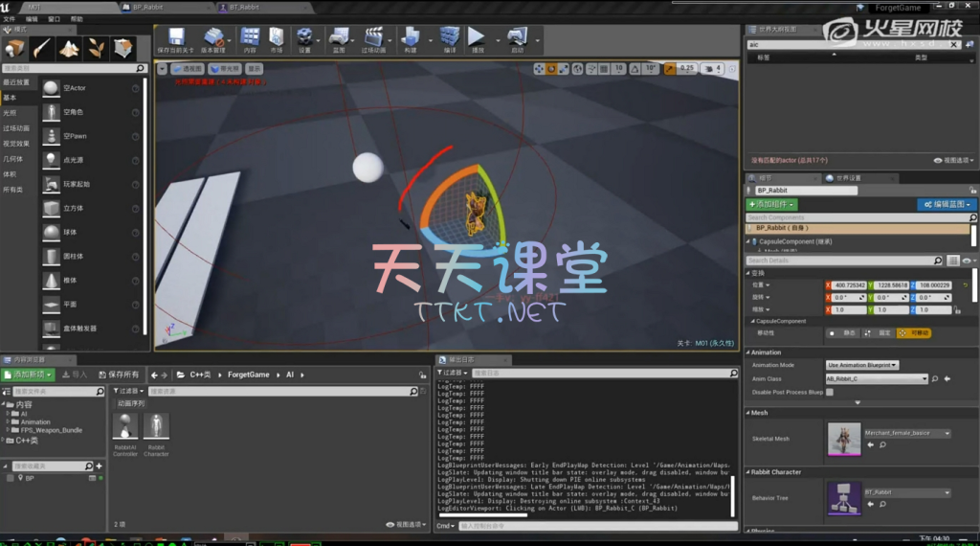980x546 pixels.
Task: Click the green Add Component button
Action: (771, 204)
